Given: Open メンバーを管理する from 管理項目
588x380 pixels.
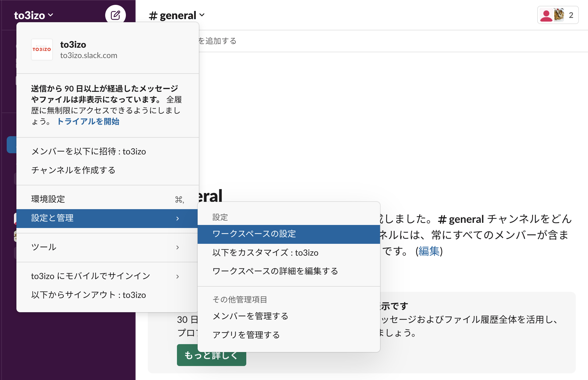Looking at the screenshot, I should [x=251, y=316].
